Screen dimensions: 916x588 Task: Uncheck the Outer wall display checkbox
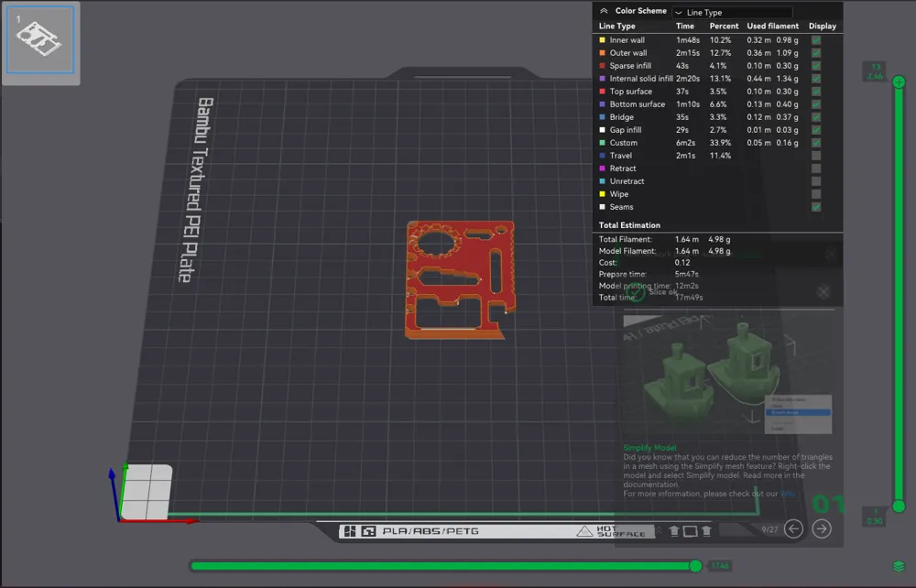coord(816,53)
